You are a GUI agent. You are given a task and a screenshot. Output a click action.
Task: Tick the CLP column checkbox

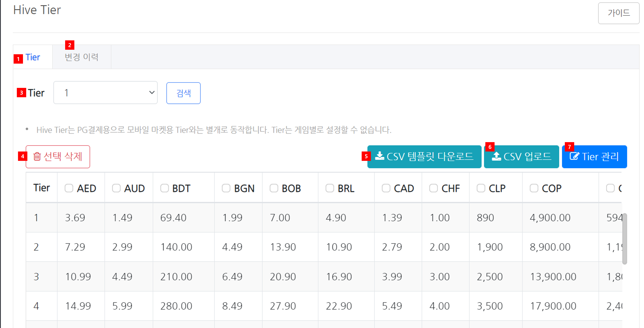tap(481, 188)
